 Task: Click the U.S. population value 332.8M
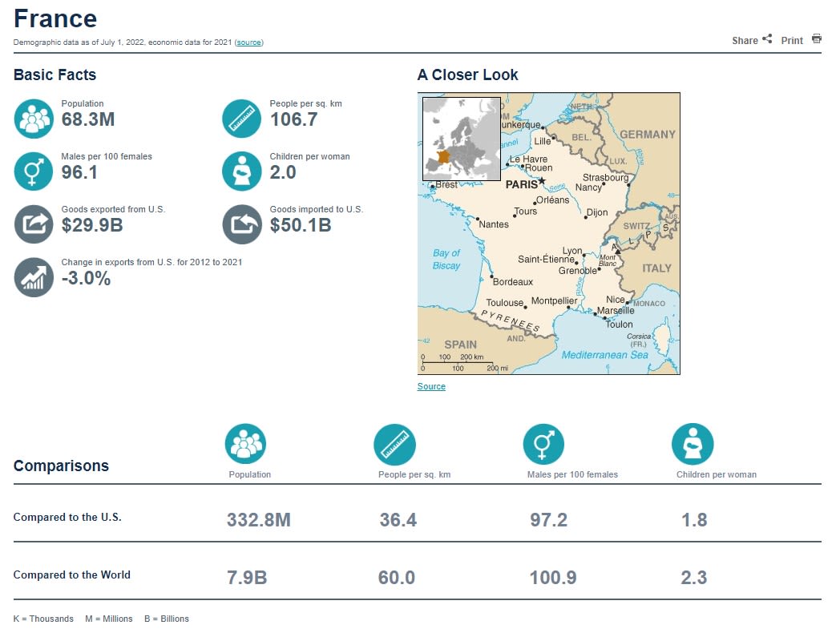point(258,520)
